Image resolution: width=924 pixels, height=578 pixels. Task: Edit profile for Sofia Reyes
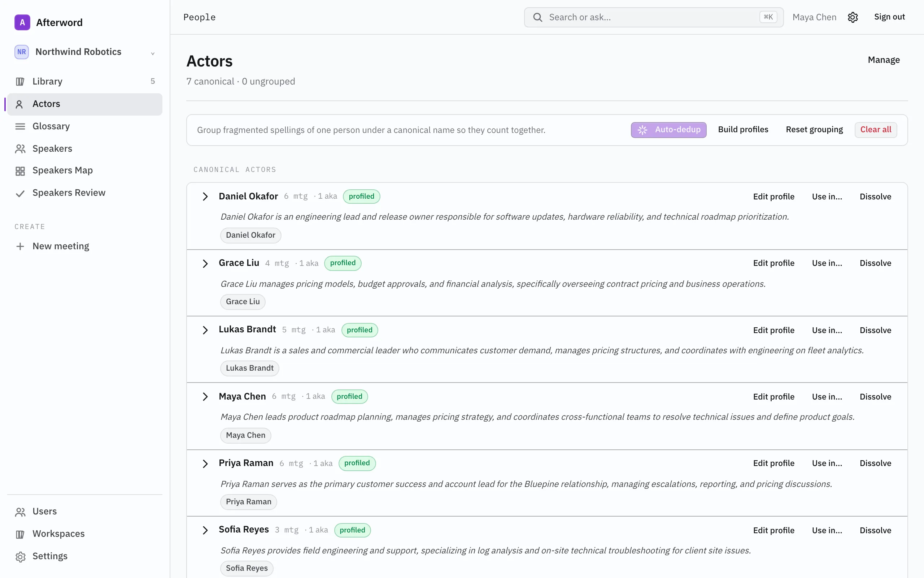point(773,530)
